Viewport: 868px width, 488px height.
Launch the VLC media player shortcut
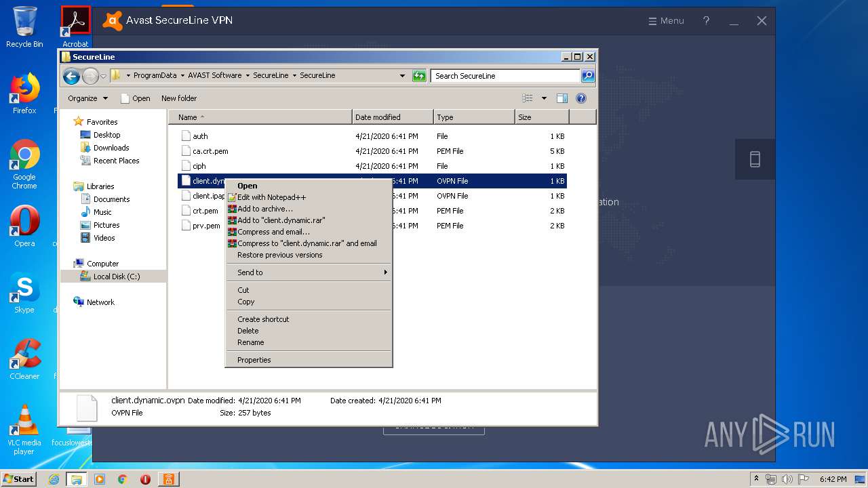coord(24,430)
